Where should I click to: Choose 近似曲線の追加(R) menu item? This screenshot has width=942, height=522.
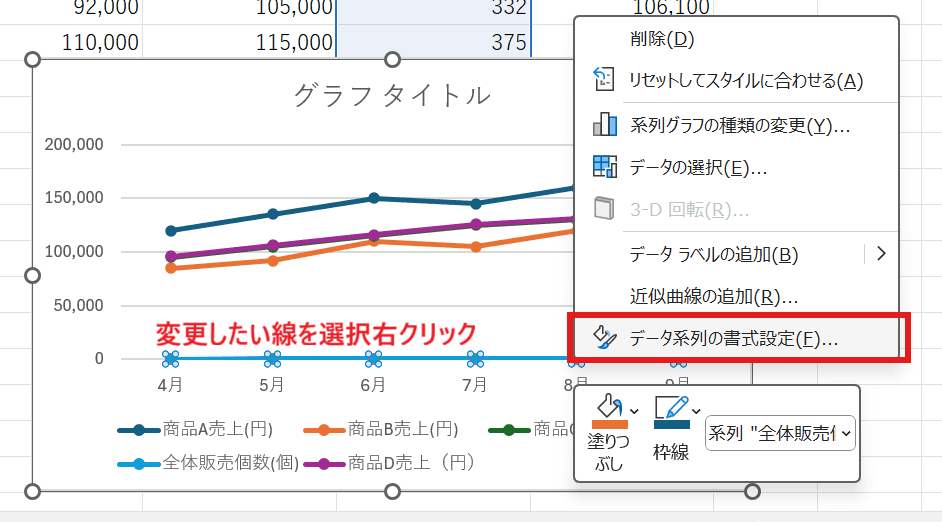point(713,296)
